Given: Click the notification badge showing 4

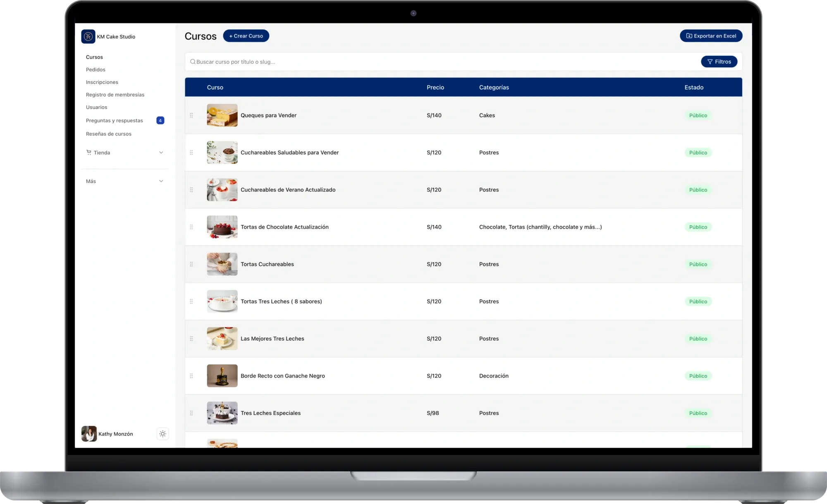Looking at the screenshot, I should (x=160, y=120).
